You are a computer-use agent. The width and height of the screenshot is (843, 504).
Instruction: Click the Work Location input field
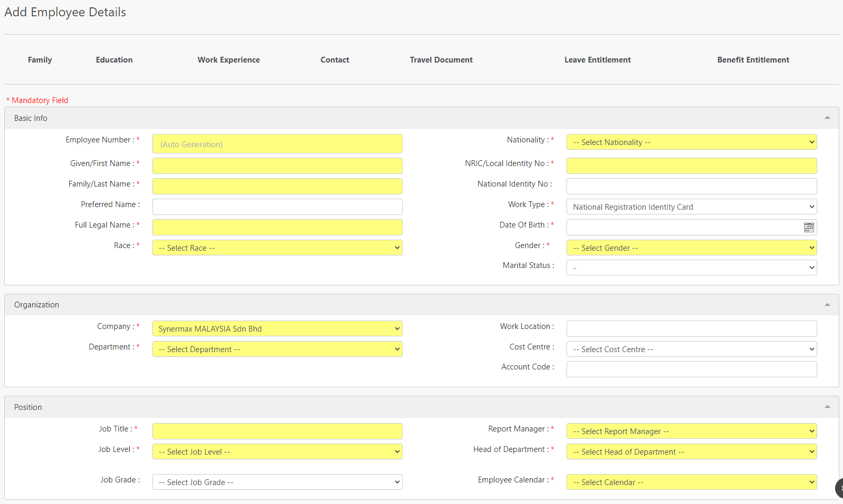(x=692, y=328)
